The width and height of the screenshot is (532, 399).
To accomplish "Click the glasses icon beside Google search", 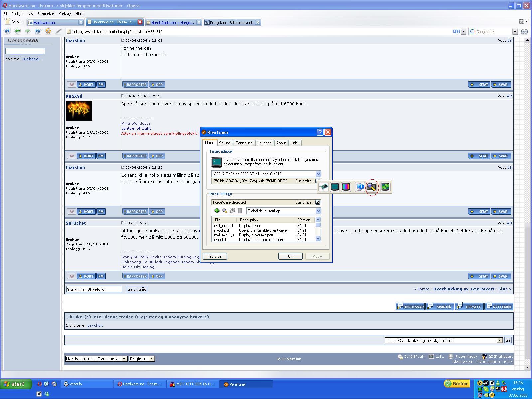I will pos(524,32).
